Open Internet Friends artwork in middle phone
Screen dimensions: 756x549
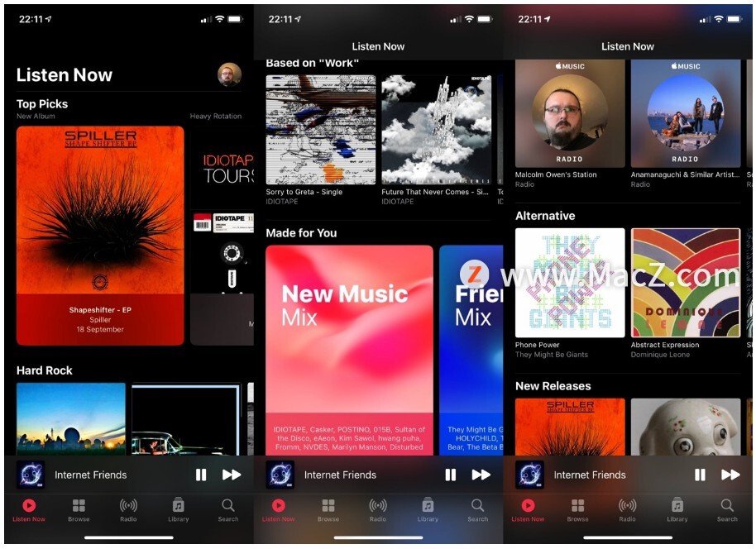pos(280,475)
